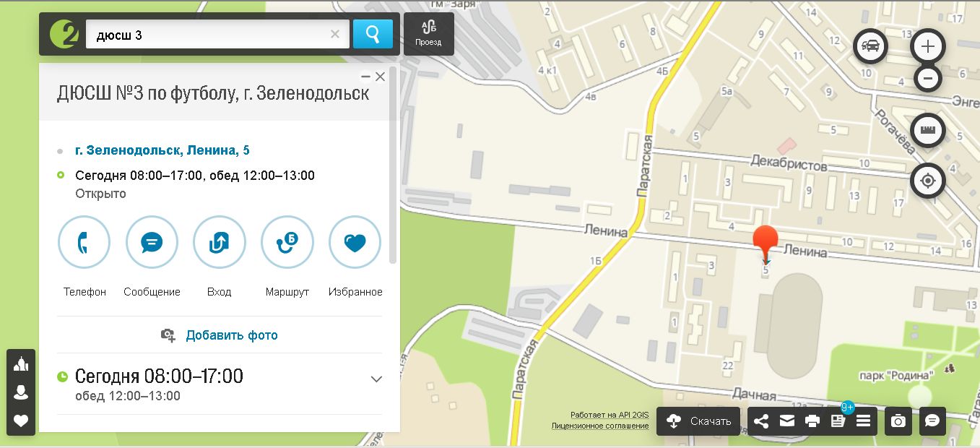Open the Проезд route planner
980x448 pixels.
click(x=428, y=34)
